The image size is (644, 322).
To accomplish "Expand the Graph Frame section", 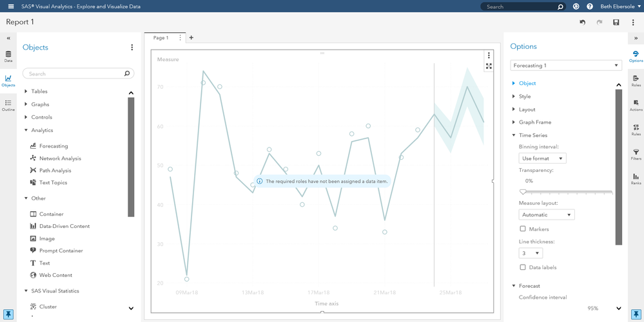I will click(x=514, y=122).
